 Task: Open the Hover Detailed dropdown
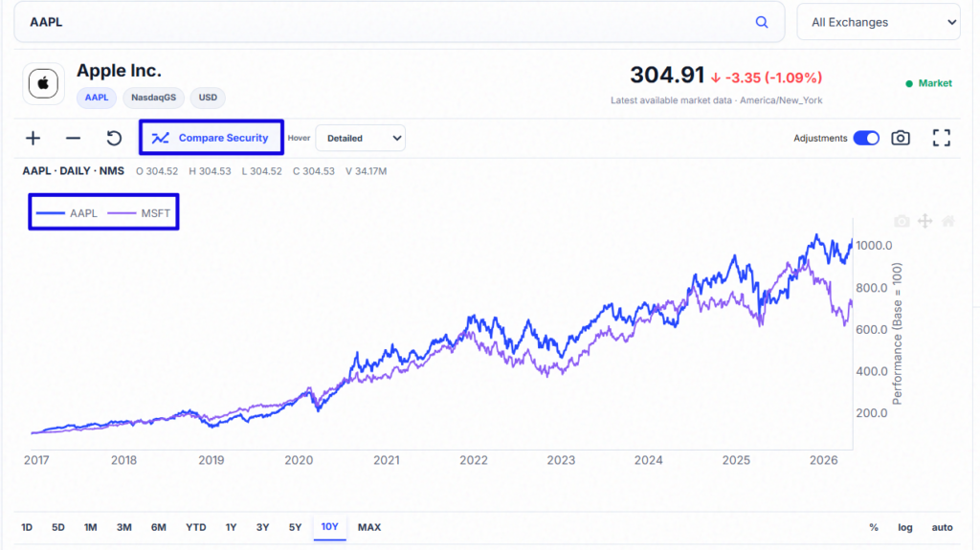[x=360, y=138]
